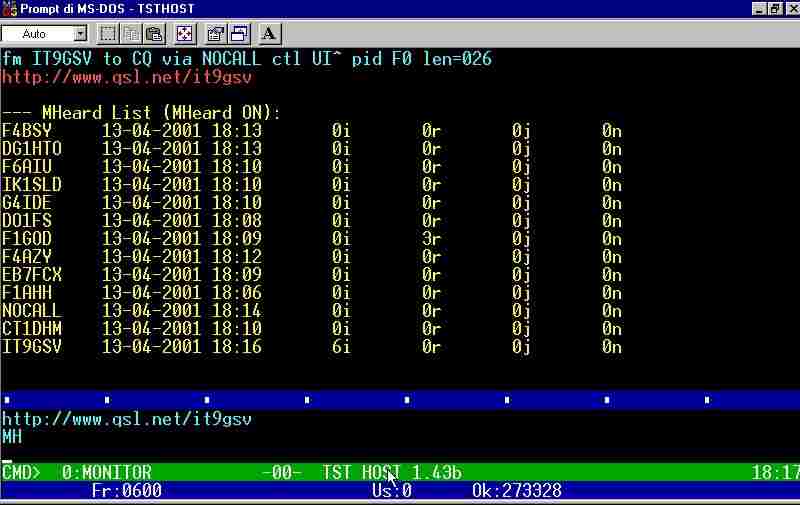Click the '3r' value in F1GOD row

pos(431,238)
